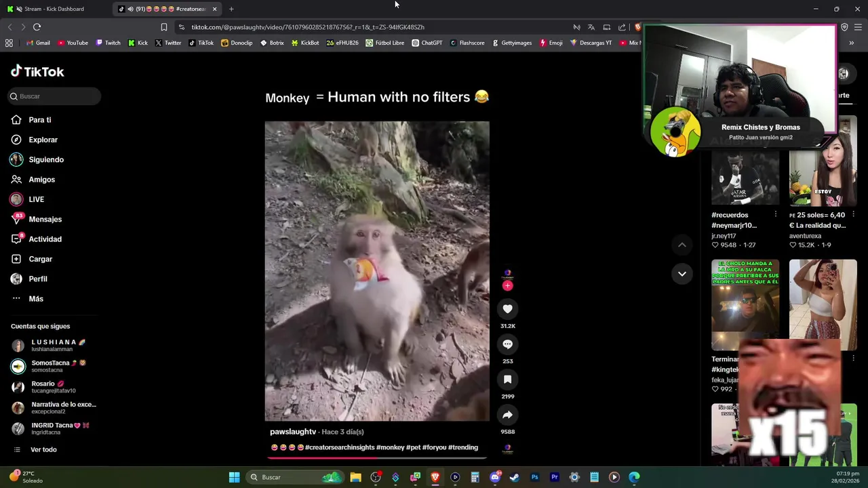Open File Explorer from taskbar
Image resolution: width=868 pixels, height=488 pixels.
[355, 477]
